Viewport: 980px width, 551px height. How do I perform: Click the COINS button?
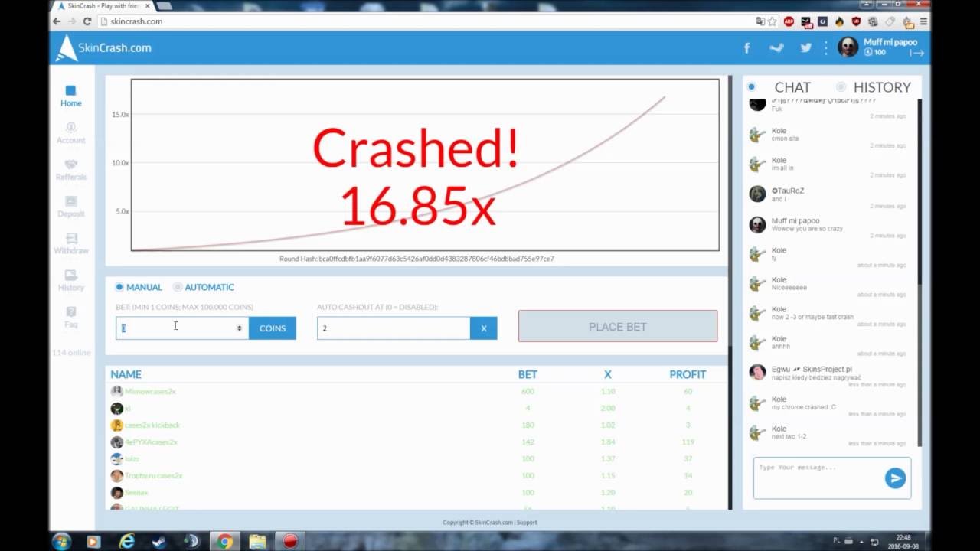point(273,328)
